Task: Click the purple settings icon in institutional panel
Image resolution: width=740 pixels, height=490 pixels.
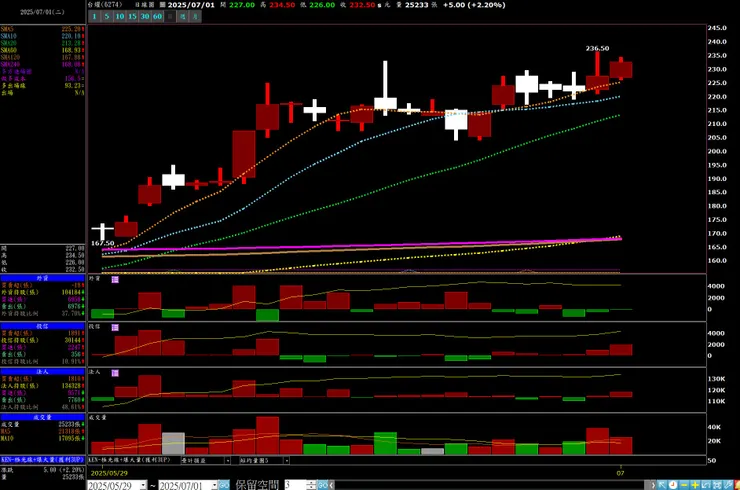Action: [x=115, y=373]
